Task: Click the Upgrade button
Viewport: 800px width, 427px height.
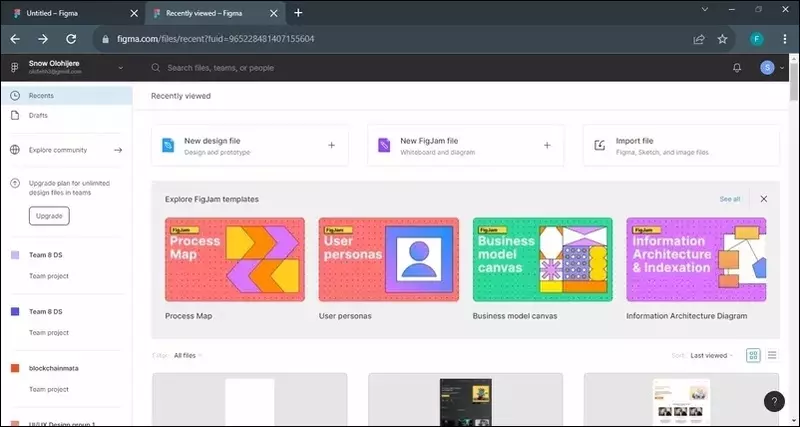Action: [x=49, y=216]
